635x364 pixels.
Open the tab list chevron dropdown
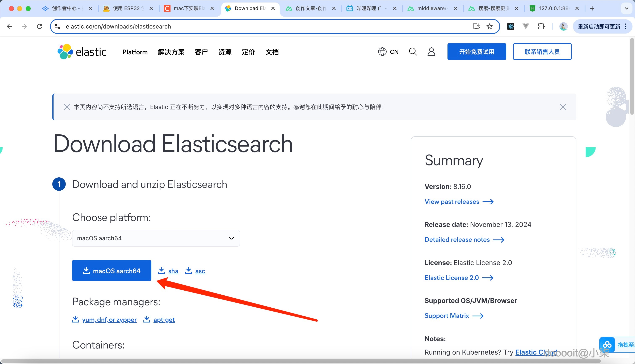pyautogui.click(x=626, y=9)
